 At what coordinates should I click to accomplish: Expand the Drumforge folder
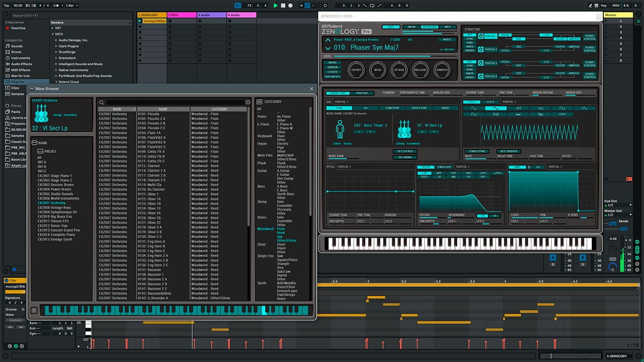[x=56, y=52]
